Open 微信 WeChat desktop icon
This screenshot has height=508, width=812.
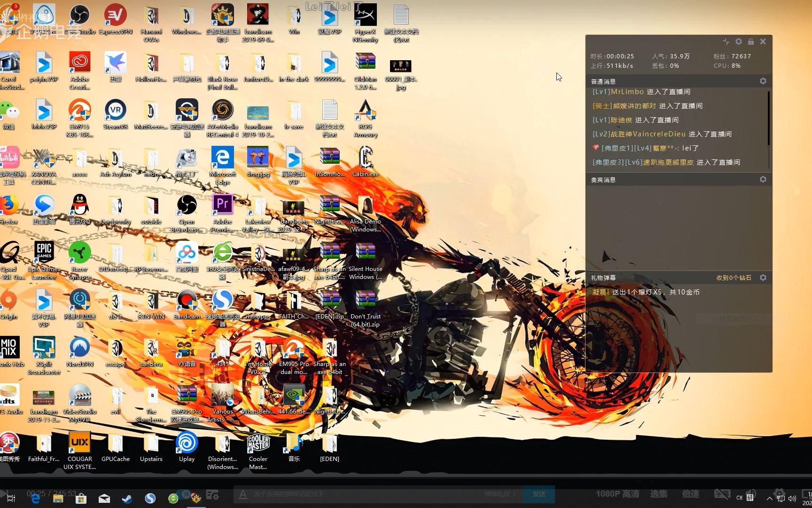9,114
